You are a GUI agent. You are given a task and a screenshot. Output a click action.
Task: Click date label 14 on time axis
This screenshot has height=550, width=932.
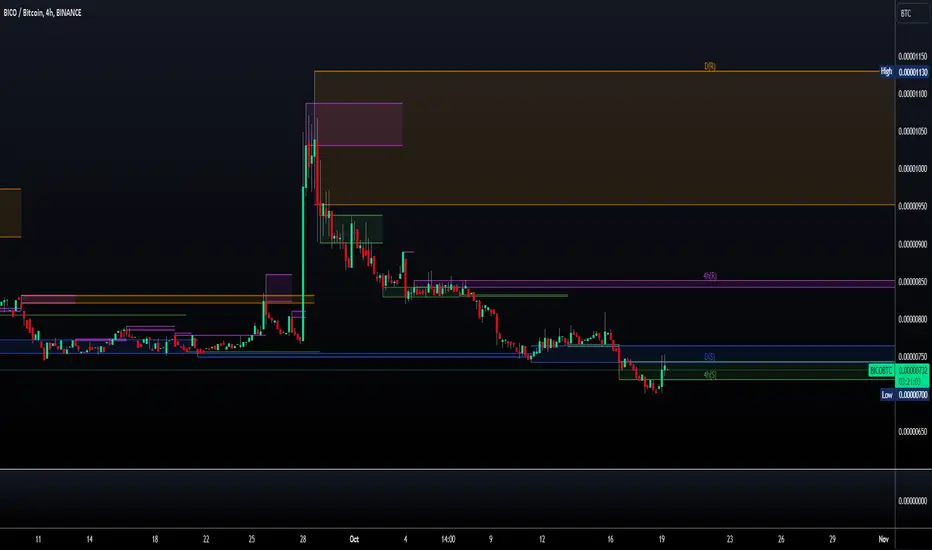pyautogui.click(x=89, y=539)
